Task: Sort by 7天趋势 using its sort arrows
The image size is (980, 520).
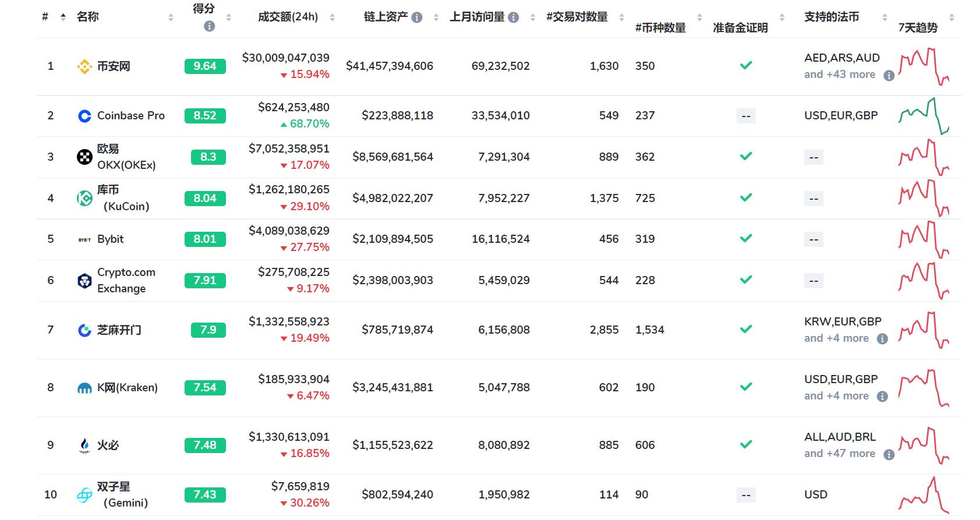Action: coord(951,17)
